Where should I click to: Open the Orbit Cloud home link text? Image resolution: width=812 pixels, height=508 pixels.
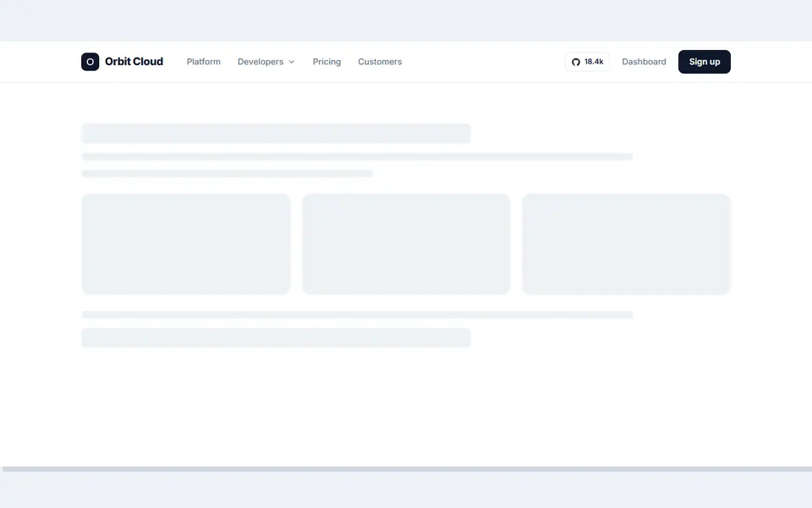pos(134,62)
